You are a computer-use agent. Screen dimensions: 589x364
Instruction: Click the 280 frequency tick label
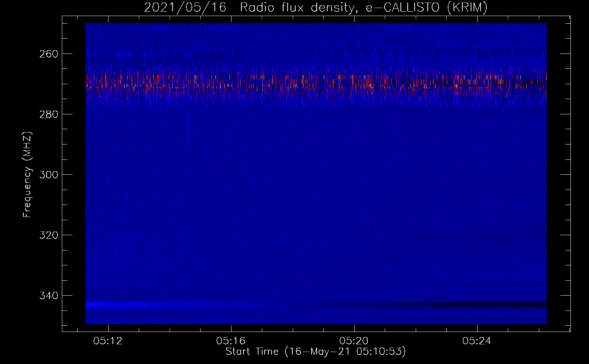coord(49,114)
